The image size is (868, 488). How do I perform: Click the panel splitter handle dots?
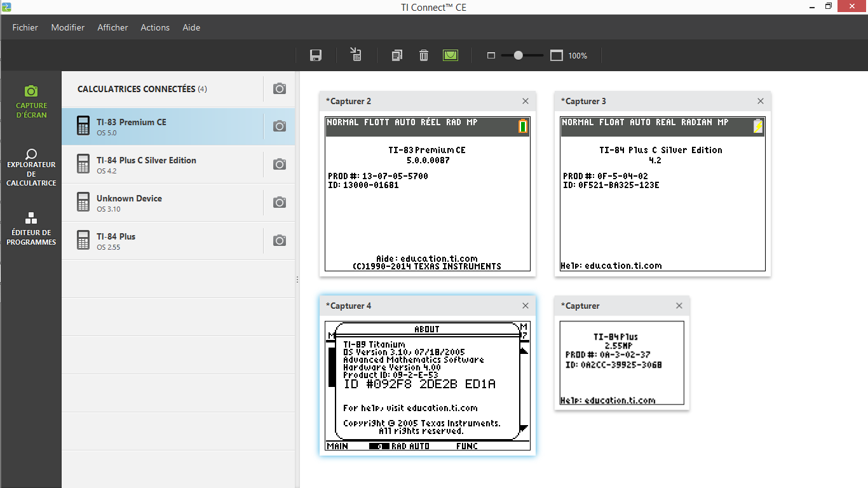(297, 280)
